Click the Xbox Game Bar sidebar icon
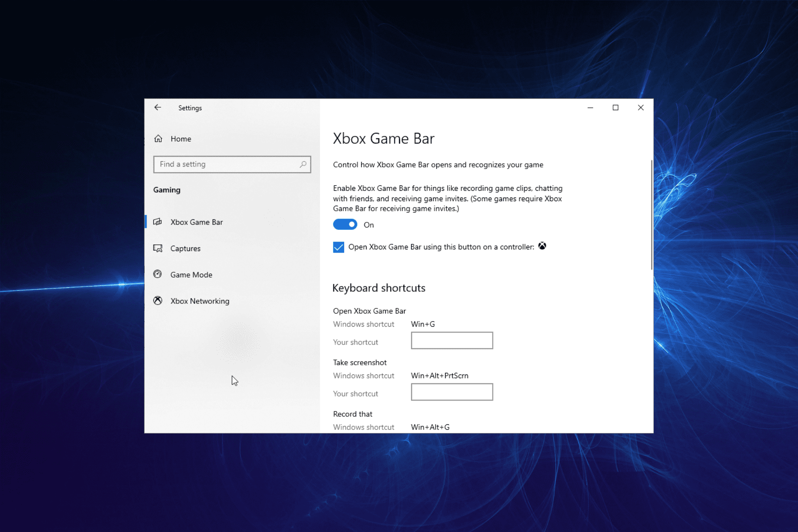This screenshot has width=798, height=532. 158,222
